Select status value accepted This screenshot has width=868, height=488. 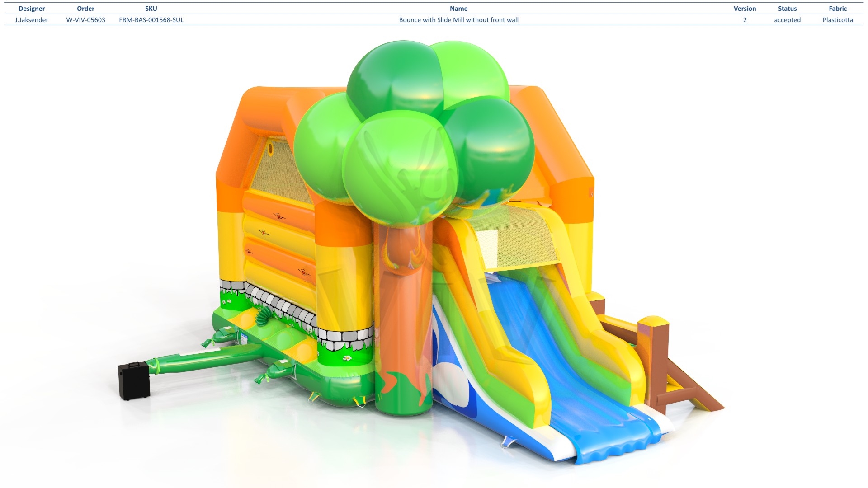(x=787, y=20)
